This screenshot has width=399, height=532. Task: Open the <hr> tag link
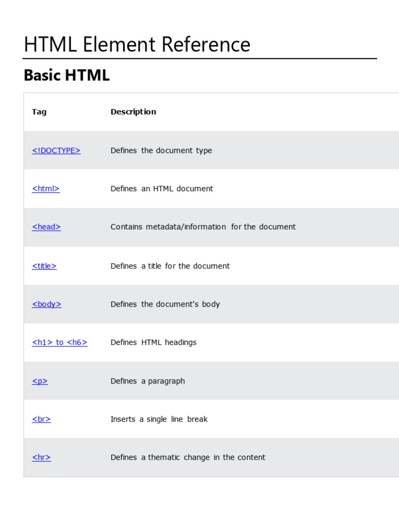(42, 458)
